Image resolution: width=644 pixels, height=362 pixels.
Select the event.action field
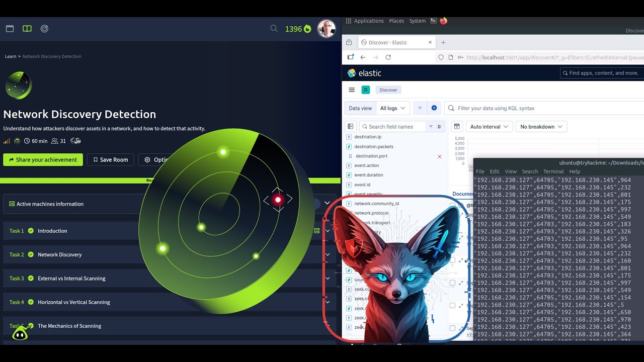[x=367, y=165]
